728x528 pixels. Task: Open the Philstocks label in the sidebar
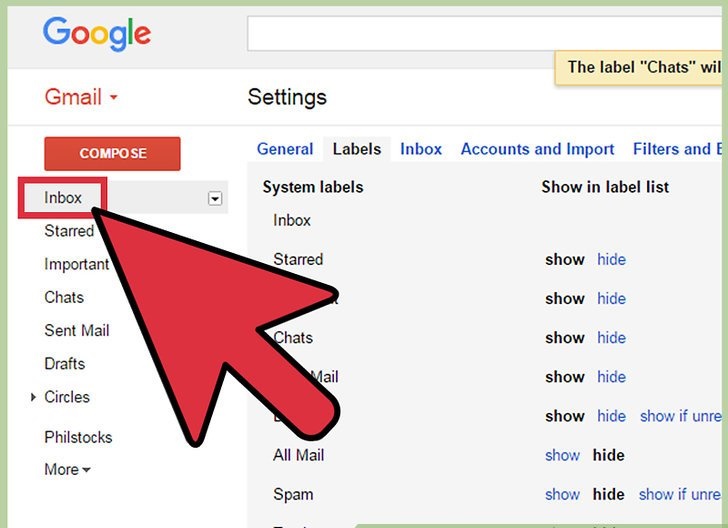(78, 437)
